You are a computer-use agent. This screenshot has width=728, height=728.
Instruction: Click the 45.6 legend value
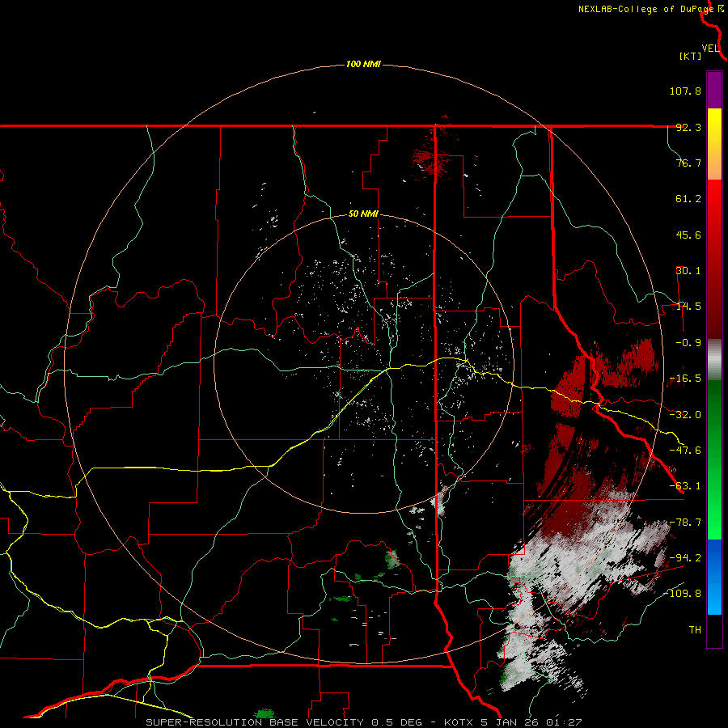(688, 235)
